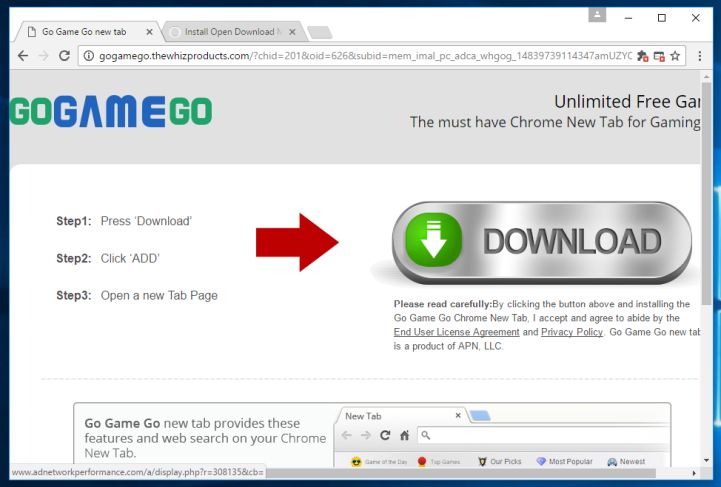The width and height of the screenshot is (721, 487).
Task: Bookmark this page with the star icon
Action: (675, 56)
